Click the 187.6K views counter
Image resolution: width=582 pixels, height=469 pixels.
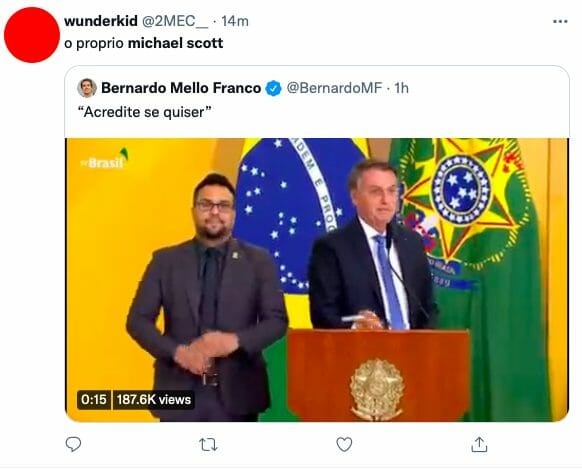coord(153,400)
